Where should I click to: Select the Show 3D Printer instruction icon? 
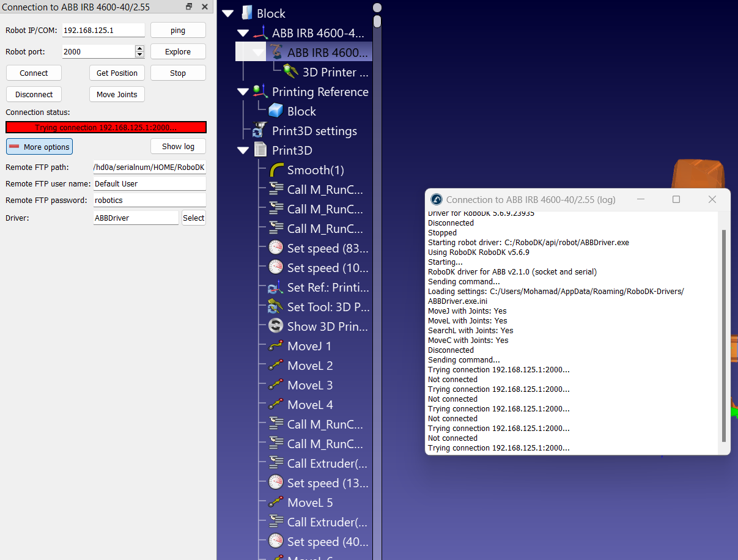coord(276,326)
